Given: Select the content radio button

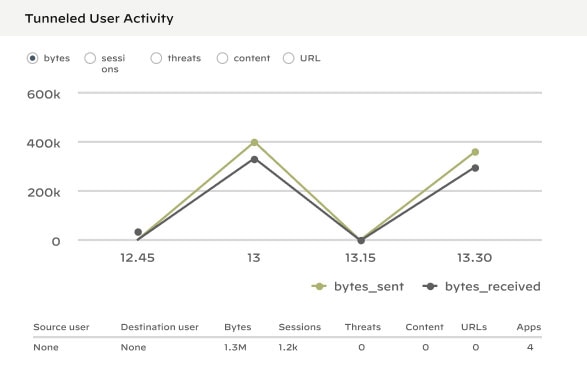Looking at the screenshot, I should (222, 58).
